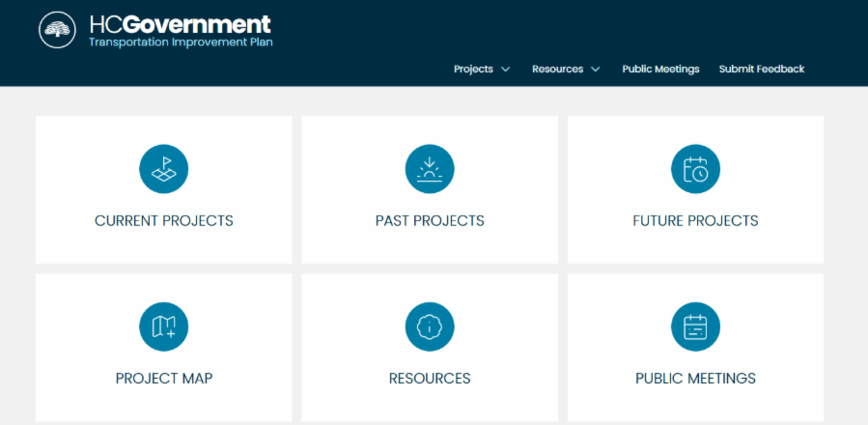The width and height of the screenshot is (868, 425).
Task: Click the HCGovernment site title
Action: [x=180, y=24]
